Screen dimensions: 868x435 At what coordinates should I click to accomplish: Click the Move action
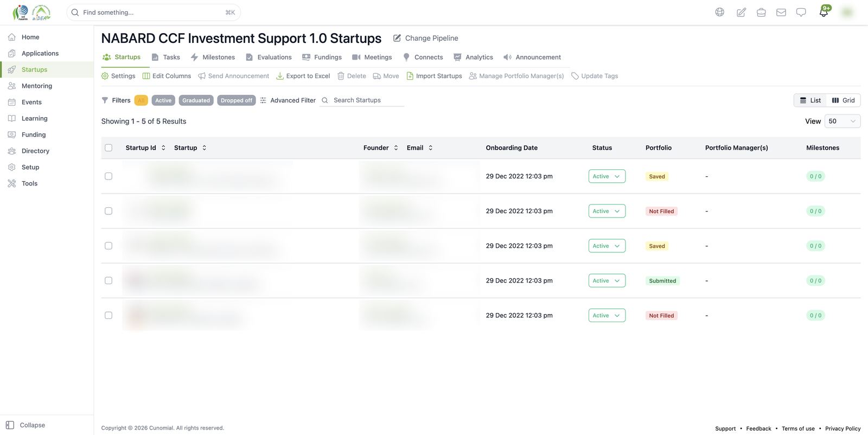click(x=386, y=76)
